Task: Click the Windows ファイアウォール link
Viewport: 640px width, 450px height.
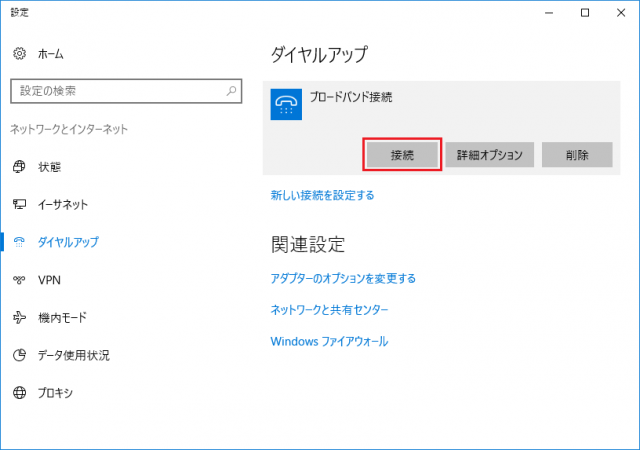Action: point(329,342)
